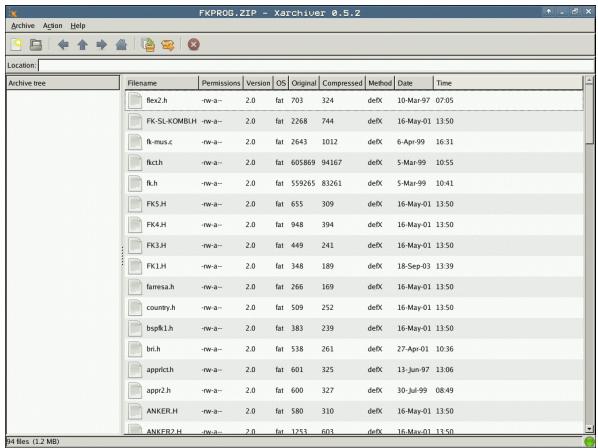Click the original size 605869

pyautogui.click(x=303, y=163)
